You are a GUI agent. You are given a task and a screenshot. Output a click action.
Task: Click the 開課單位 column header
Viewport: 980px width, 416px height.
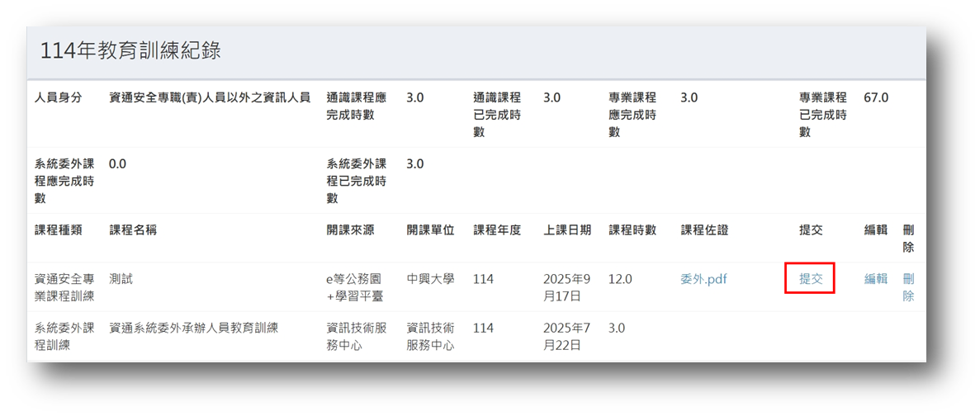430,230
